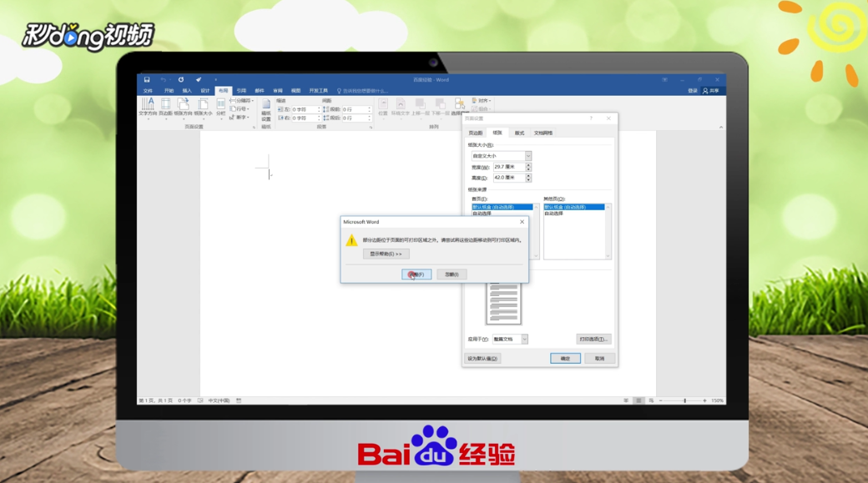Viewport: 868px width, 483px height.
Task: Open the 页边距 margins tool
Action: point(165,108)
